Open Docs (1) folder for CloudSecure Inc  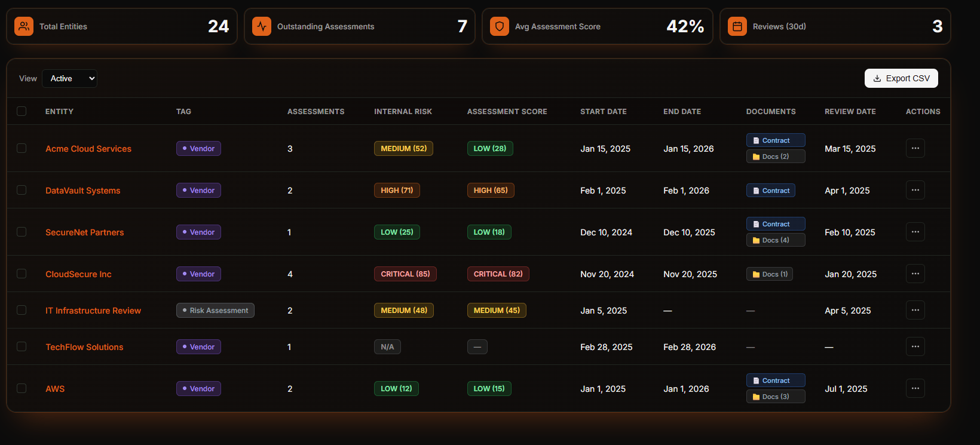(x=770, y=274)
